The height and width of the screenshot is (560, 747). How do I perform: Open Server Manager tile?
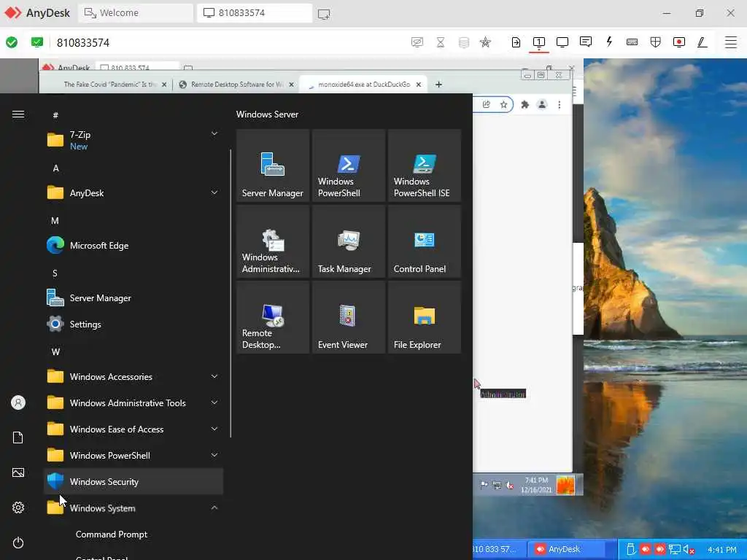(x=273, y=166)
